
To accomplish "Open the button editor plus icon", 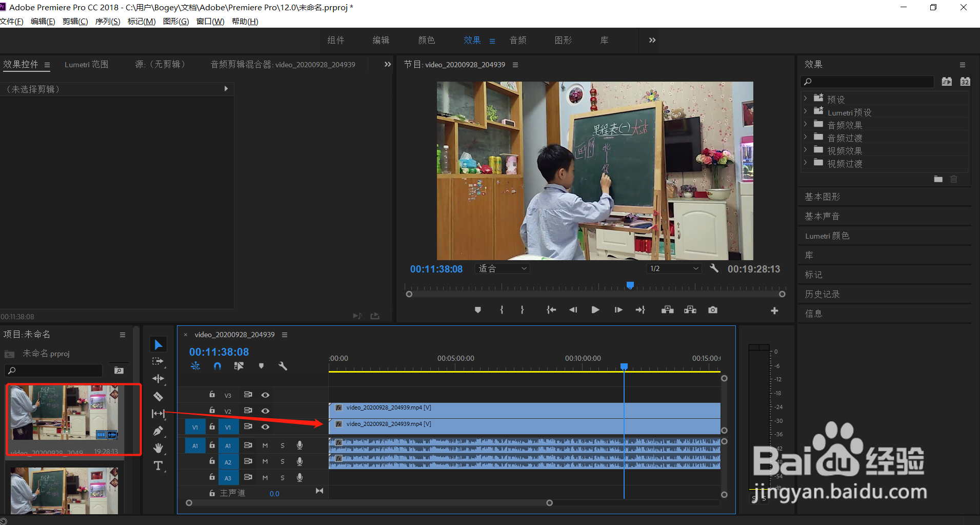I will click(774, 310).
